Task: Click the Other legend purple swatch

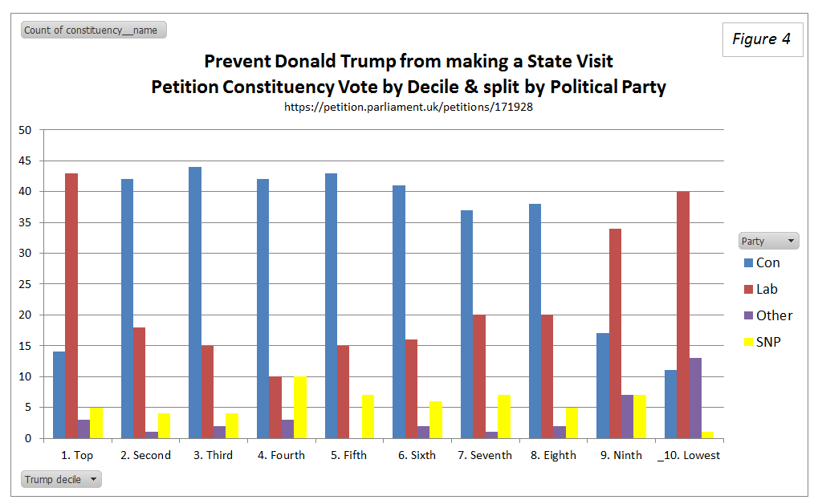Action: click(x=748, y=315)
